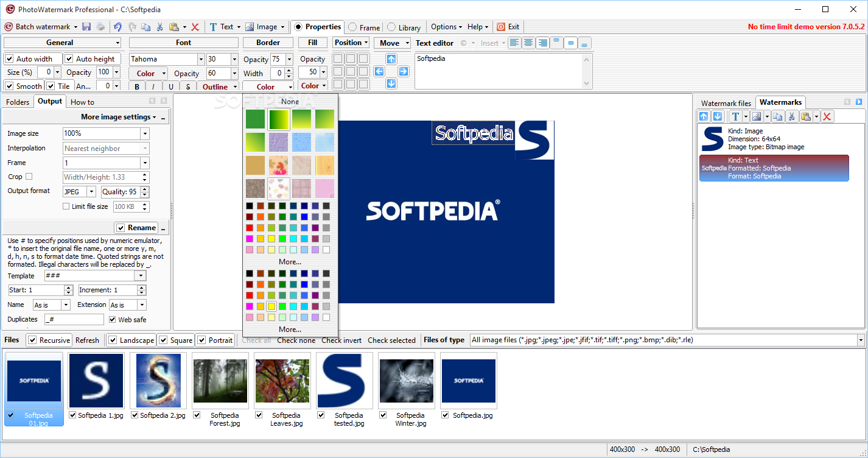Open the Batch watermark menu
868x458 pixels.
(x=41, y=27)
